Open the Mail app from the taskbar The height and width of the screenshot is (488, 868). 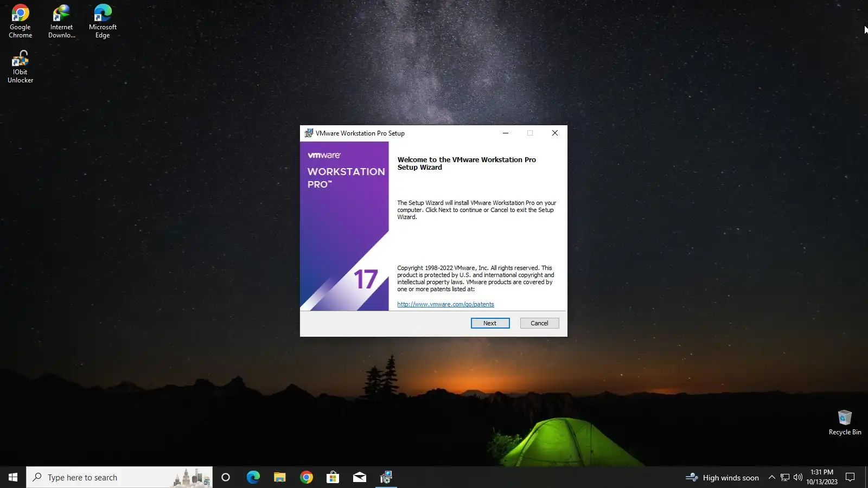(359, 477)
